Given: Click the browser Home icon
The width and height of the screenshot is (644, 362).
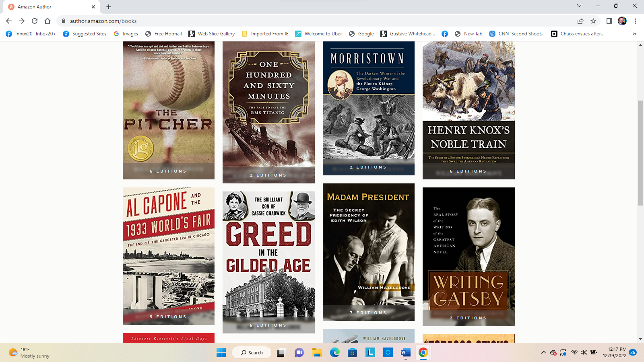Looking at the screenshot, I should [x=47, y=21].
